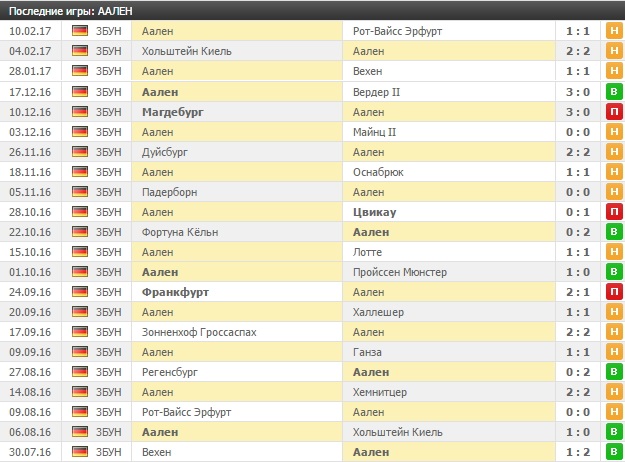625x462 pixels.
Task: Open the Зонненхоф Гроссаспах team link
Action: pos(199,332)
